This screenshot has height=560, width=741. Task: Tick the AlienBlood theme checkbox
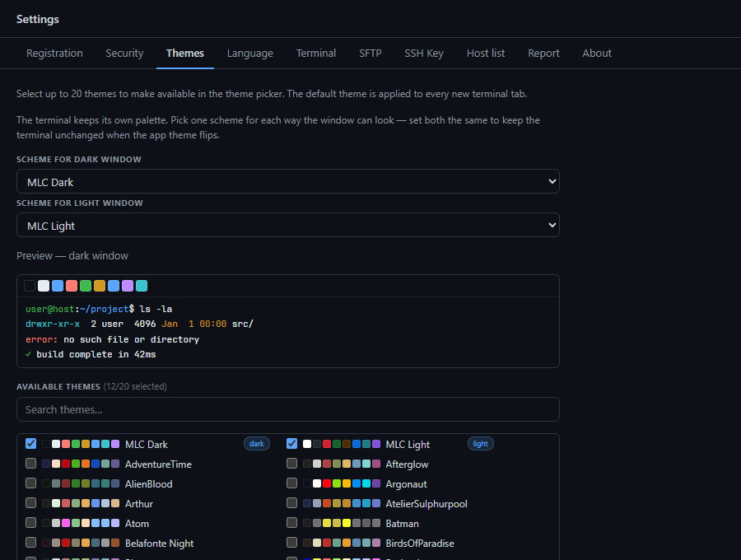30,483
